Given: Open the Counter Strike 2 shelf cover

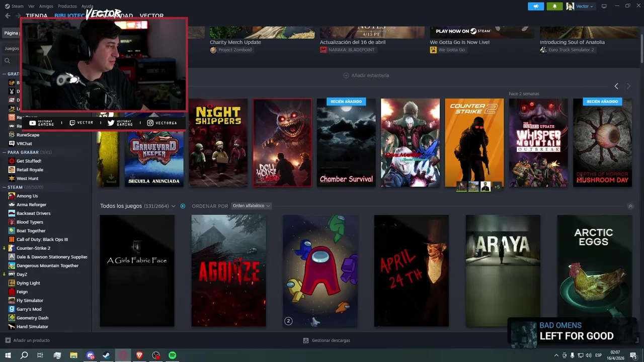Looking at the screenshot, I should [474, 143].
